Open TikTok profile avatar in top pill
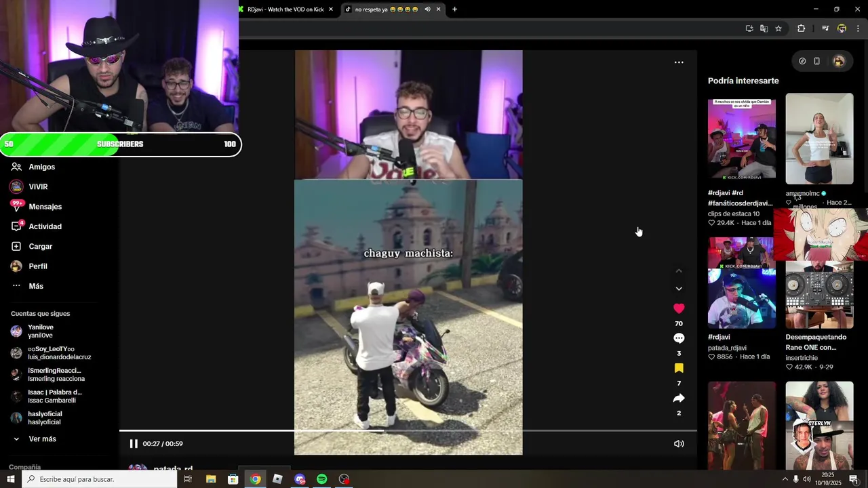 tap(839, 61)
